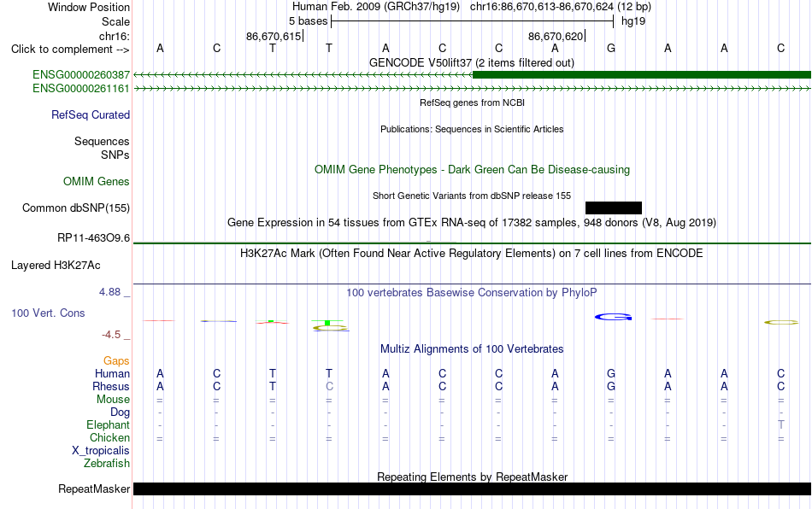812x509 pixels.
Task: Click the X_tropicalis species label
Action: pyautogui.click(x=101, y=451)
